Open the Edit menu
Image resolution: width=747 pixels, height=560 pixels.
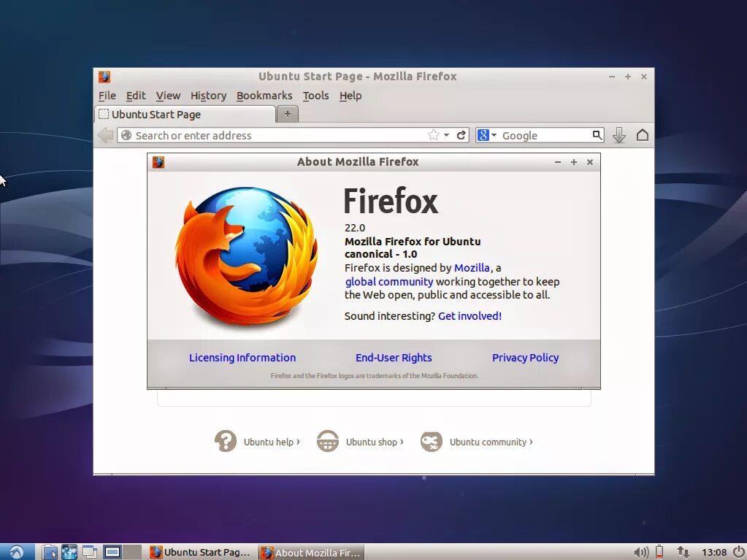tap(136, 96)
